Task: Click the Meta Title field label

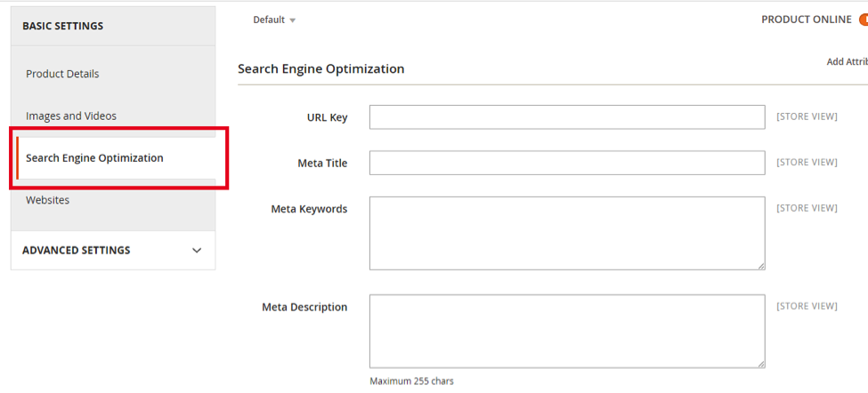Action: 321,164
